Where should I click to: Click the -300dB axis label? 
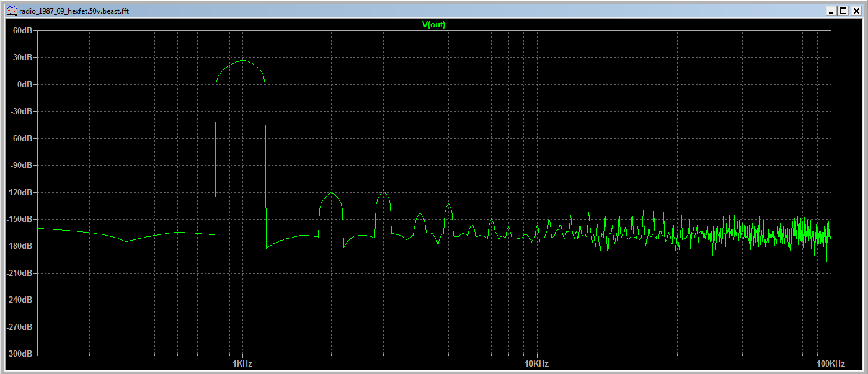[19, 354]
